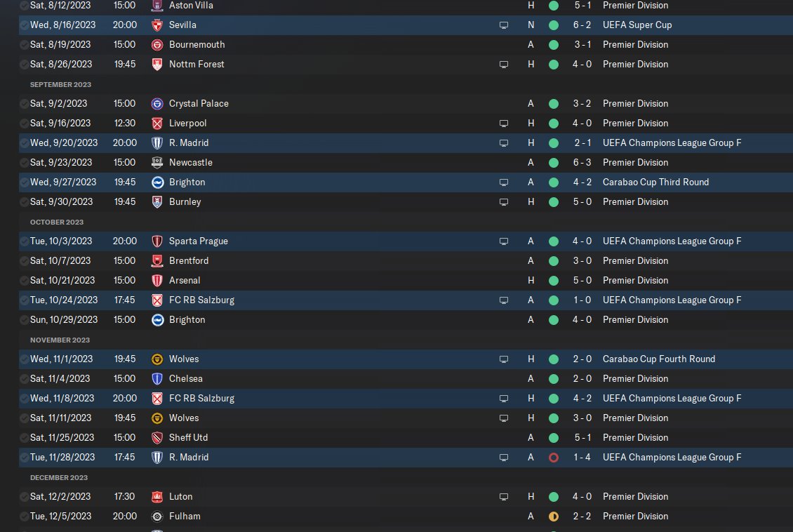Collapse the SEPTEMBER 2023 month header
Image resolution: width=793 pixels, height=532 pixels.
point(60,84)
